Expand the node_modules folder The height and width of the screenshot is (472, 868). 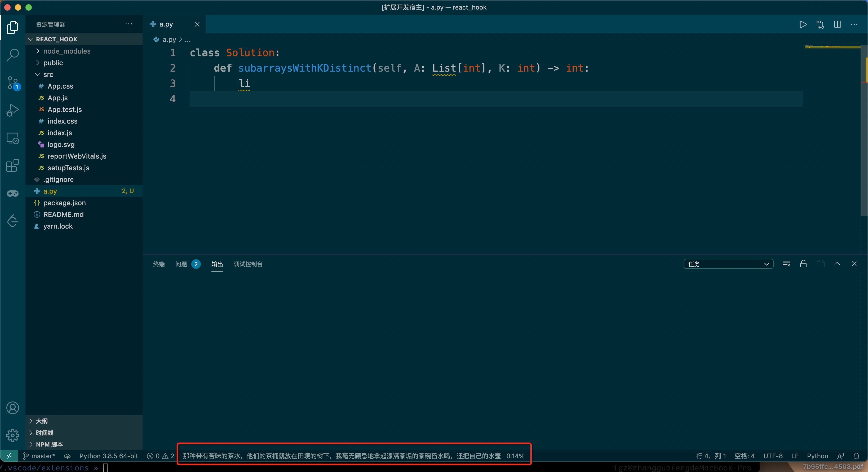(x=67, y=51)
